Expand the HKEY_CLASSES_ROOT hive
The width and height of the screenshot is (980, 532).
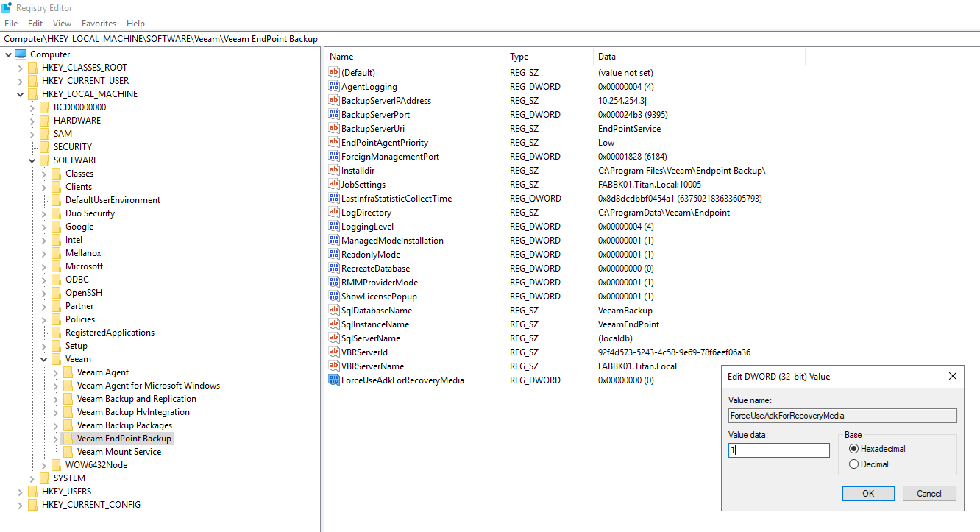[20, 68]
